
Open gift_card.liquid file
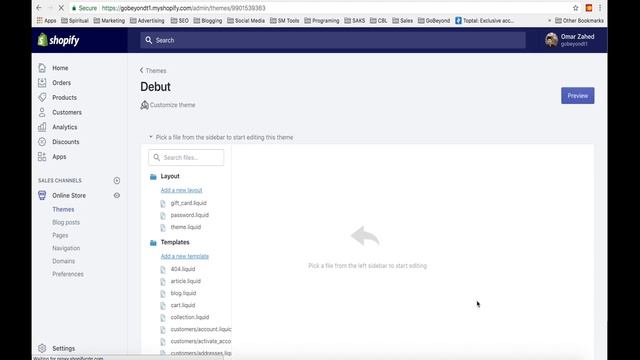(x=189, y=203)
